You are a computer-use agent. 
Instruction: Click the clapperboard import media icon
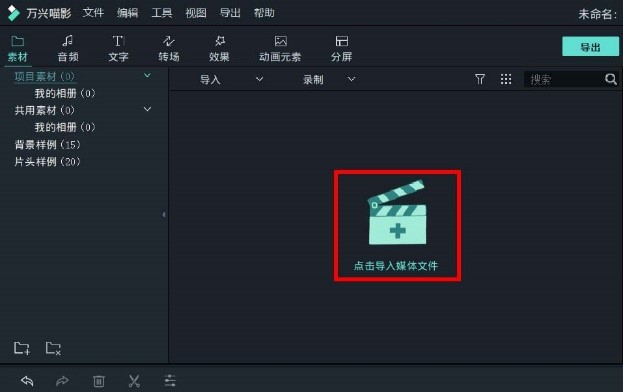tap(397, 213)
